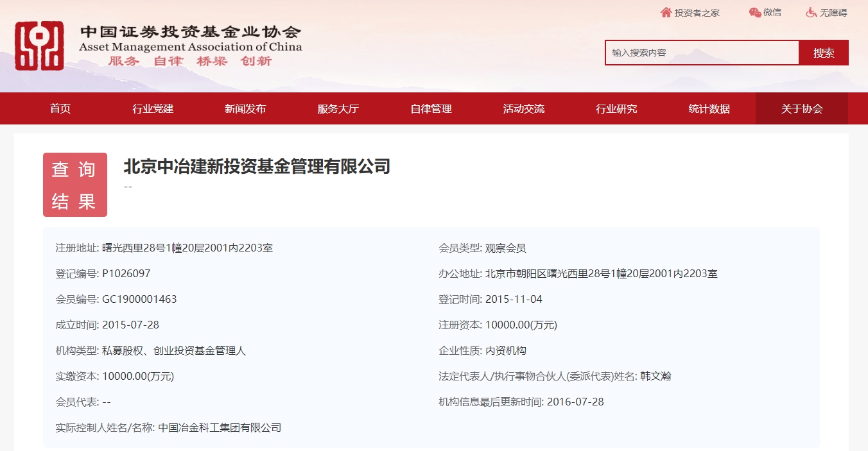The height and width of the screenshot is (451, 868).
Task: Select member type 观察会员
Action: tap(505, 248)
